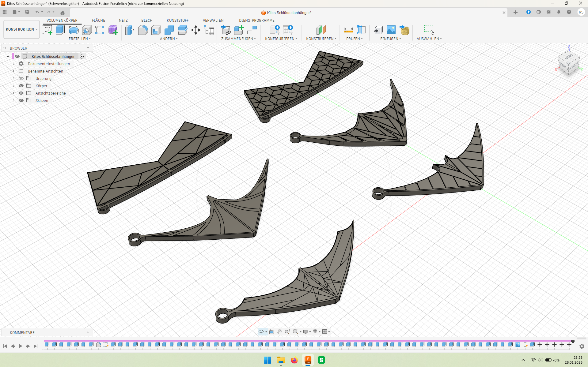Switch to the FLÄCHE tab
Viewport: 588px width, 367px height.
(x=98, y=21)
